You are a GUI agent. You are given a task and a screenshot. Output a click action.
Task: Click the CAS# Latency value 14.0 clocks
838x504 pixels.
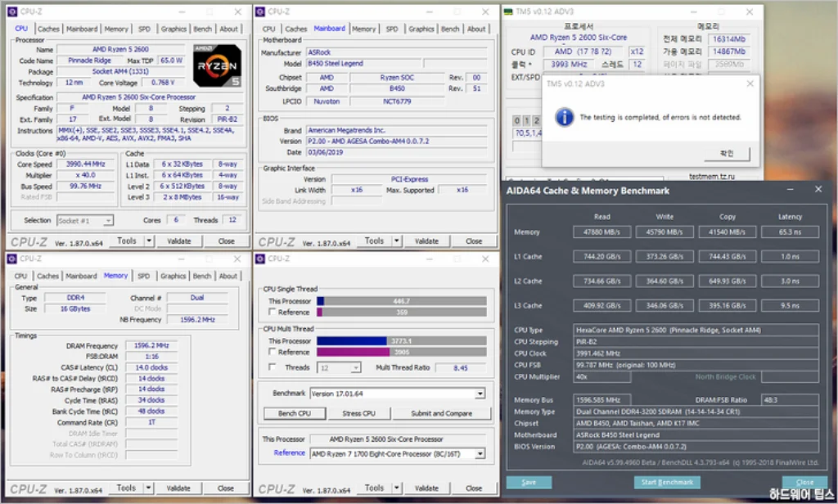(x=151, y=367)
